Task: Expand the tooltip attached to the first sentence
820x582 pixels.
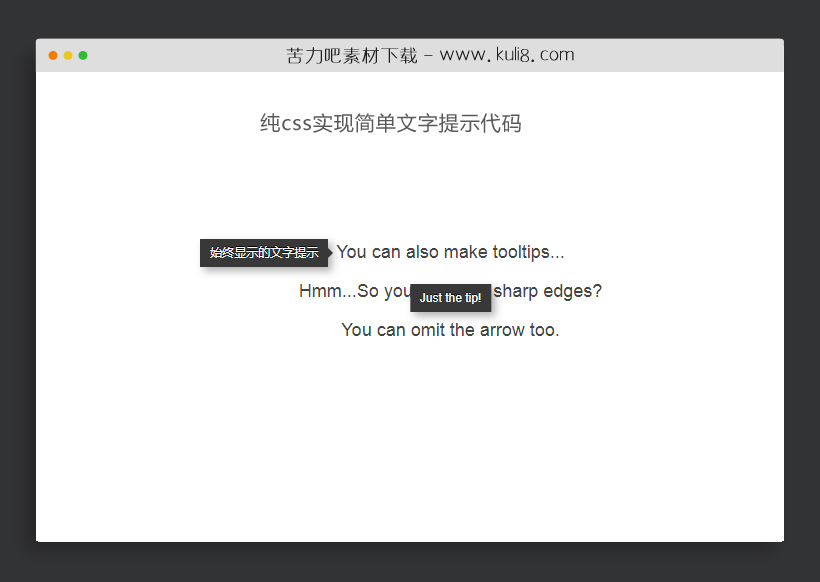Action: click(449, 252)
